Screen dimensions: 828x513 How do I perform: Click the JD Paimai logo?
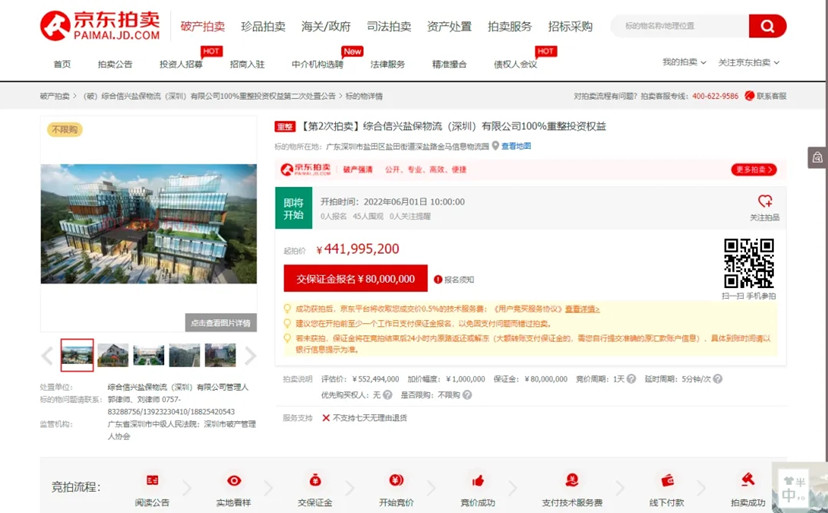pyautogui.click(x=100, y=25)
